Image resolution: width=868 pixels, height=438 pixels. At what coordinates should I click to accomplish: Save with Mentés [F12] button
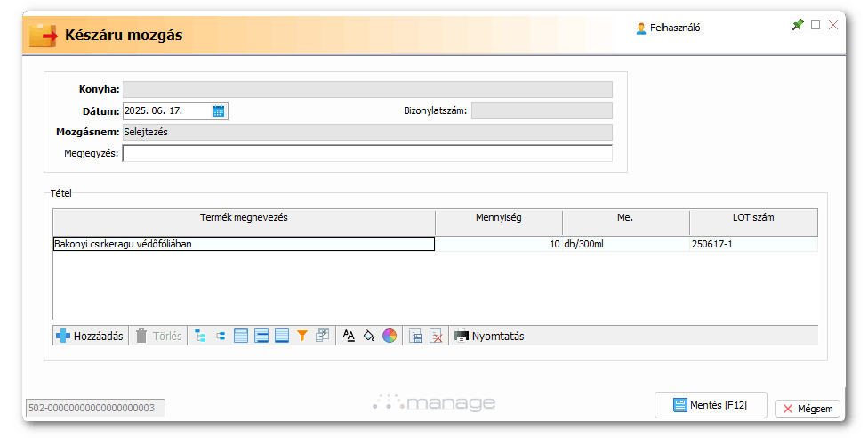tap(711, 405)
